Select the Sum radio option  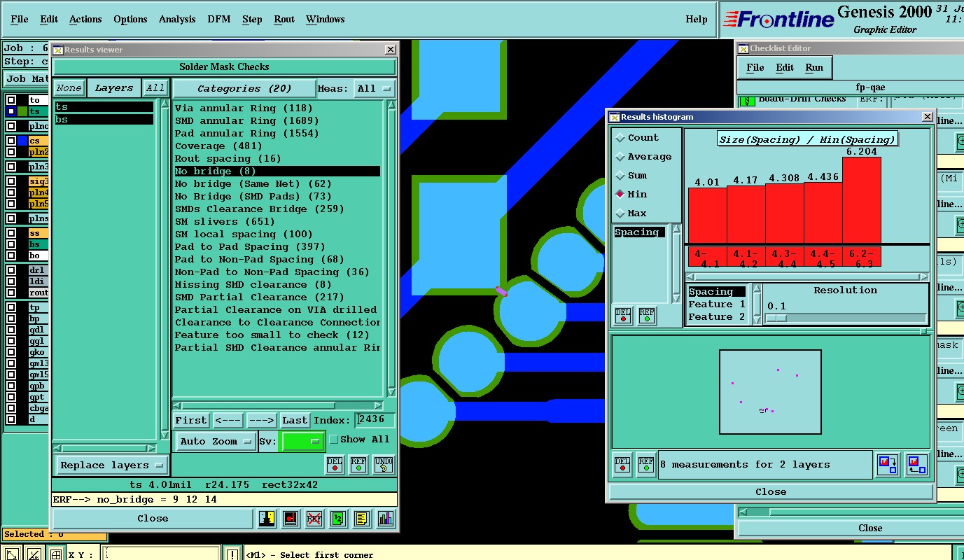tap(620, 176)
